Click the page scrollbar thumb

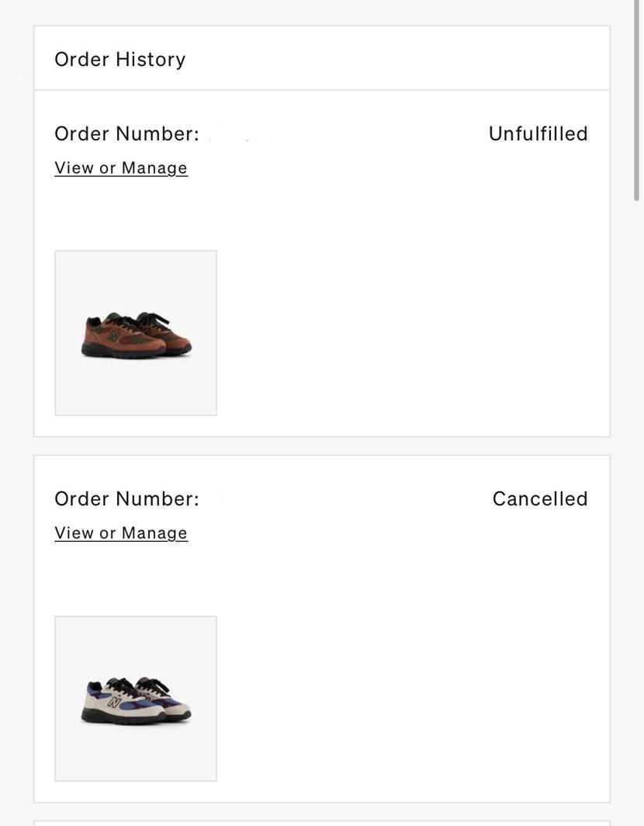click(x=636, y=100)
